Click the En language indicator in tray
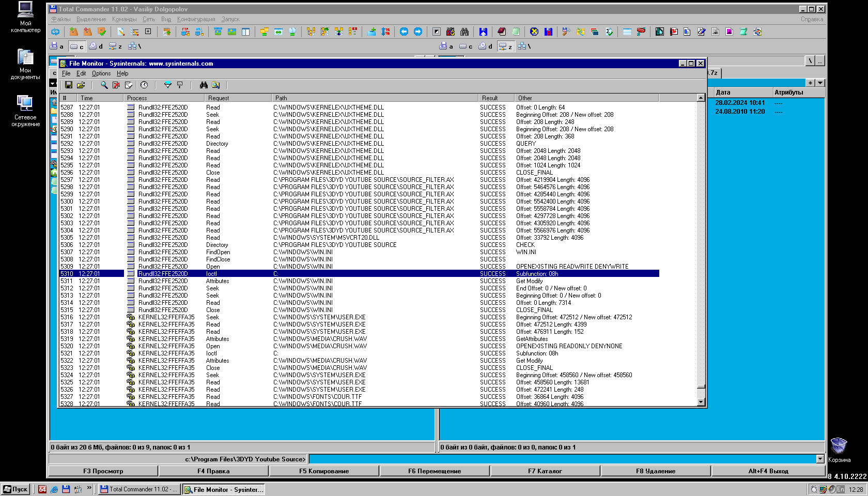The image size is (868, 496). [841, 489]
